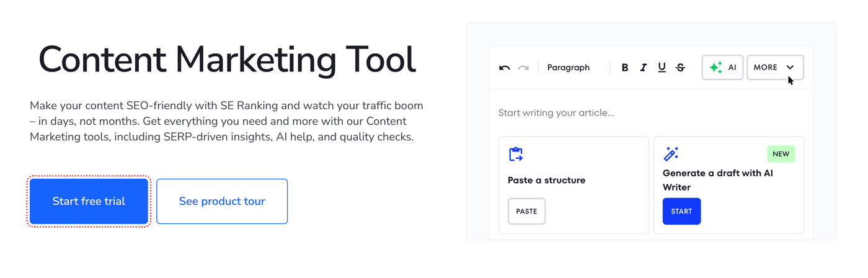
Task: Click the Content Marketing Tool heading
Action: point(227,60)
